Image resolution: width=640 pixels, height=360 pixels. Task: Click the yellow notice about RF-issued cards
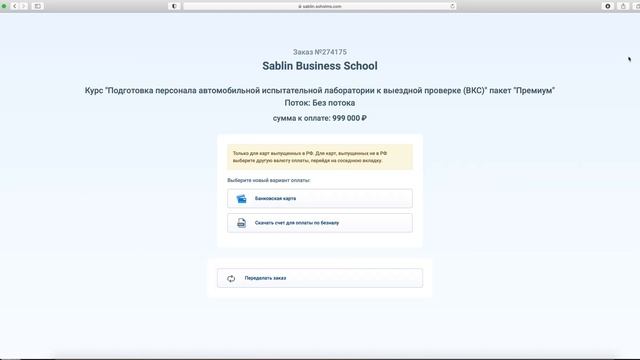pos(320,157)
